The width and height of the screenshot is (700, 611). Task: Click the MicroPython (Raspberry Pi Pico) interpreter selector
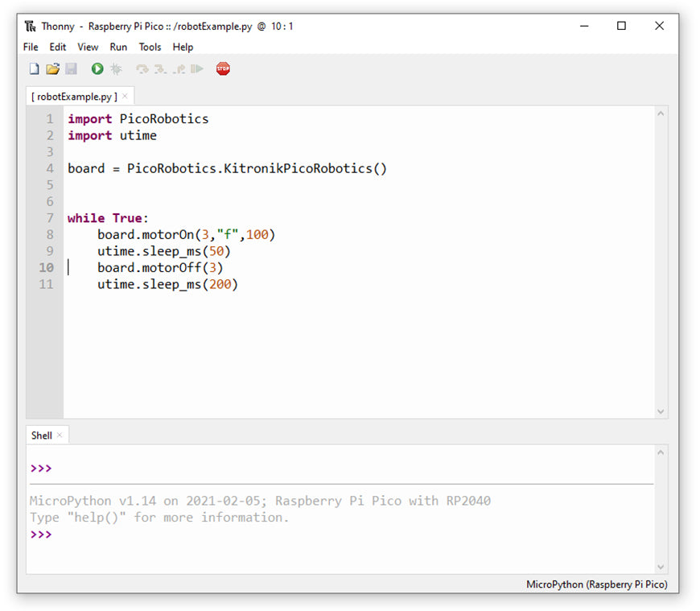tap(596, 584)
